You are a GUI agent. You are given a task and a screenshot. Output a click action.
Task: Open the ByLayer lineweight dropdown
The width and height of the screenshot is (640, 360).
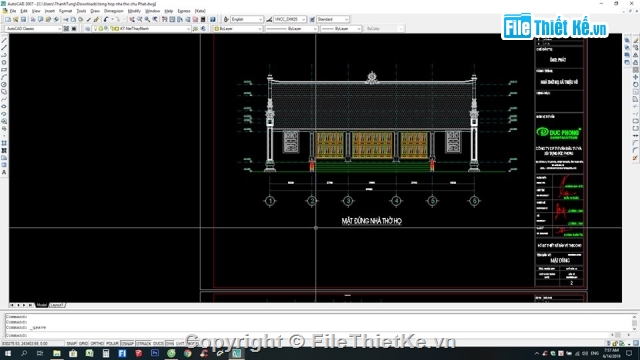click(341, 29)
